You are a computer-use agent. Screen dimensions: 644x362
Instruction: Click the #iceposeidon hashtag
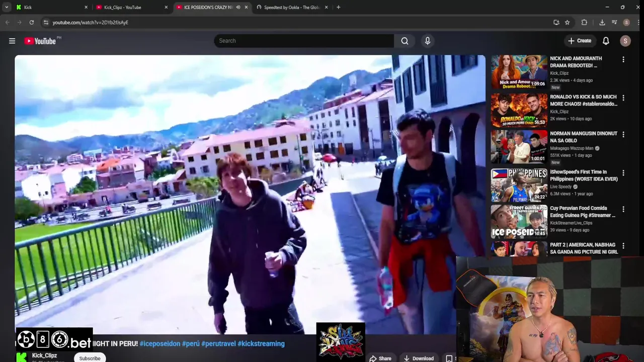pos(160,344)
